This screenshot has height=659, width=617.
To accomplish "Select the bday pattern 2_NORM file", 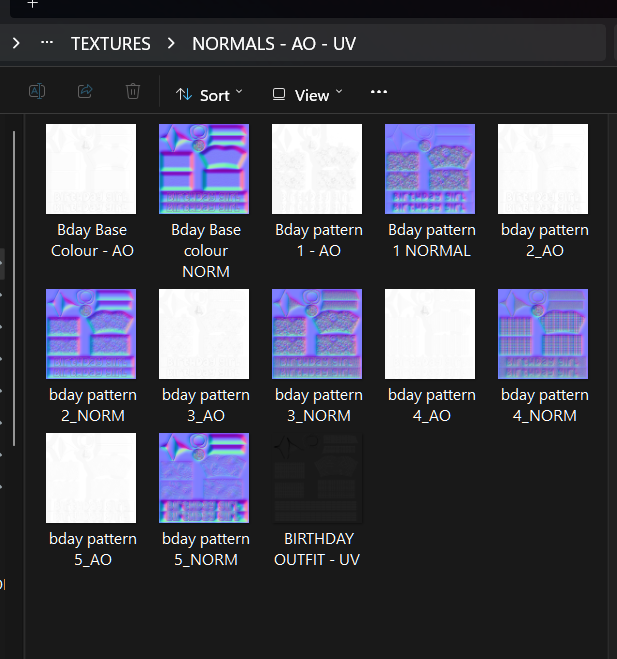I will click(x=91, y=334).
